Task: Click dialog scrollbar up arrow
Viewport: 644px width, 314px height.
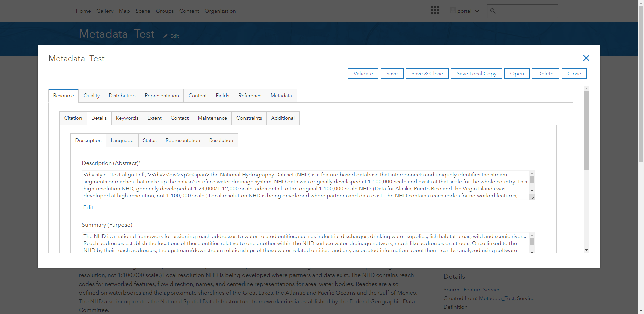Action: point(586,89)
